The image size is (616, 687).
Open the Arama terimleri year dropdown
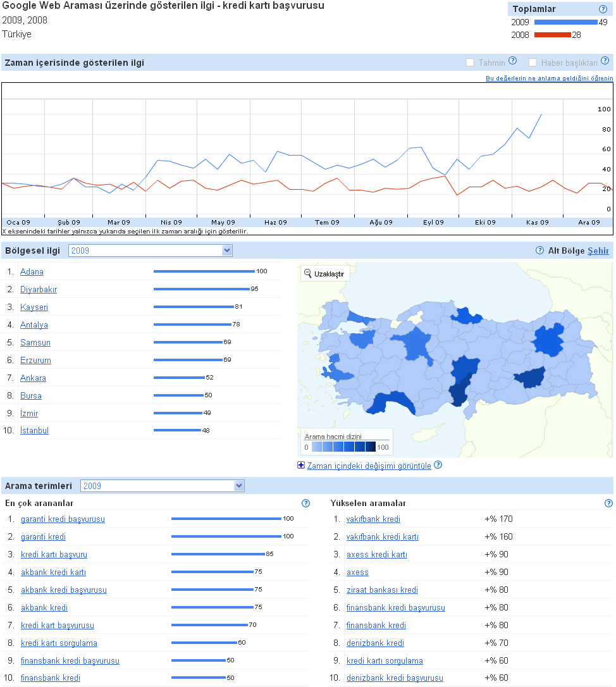coord(163,485)
